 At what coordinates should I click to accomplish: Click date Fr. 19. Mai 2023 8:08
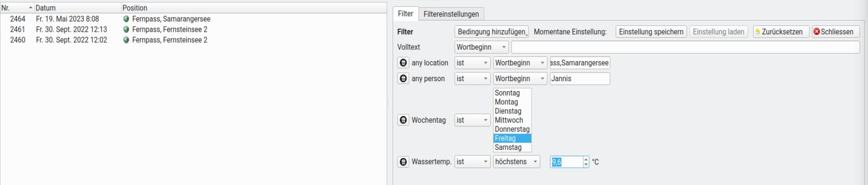pos(68,19)
